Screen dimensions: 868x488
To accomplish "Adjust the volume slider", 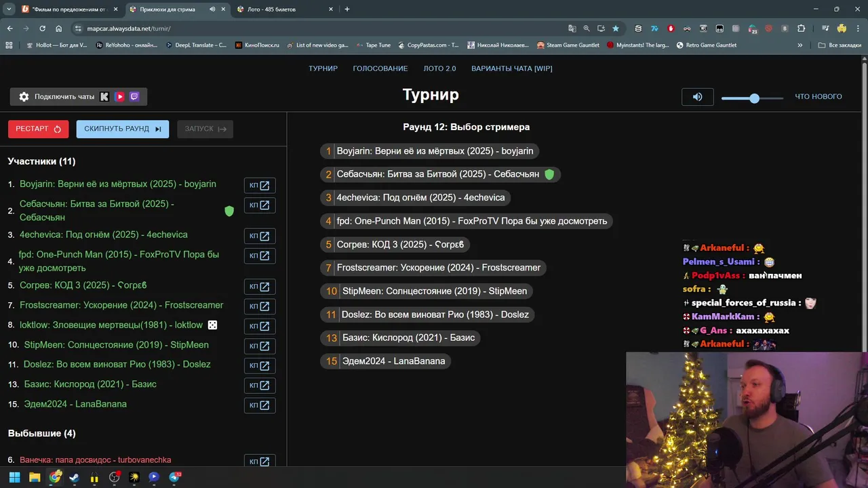I will 752,98.
